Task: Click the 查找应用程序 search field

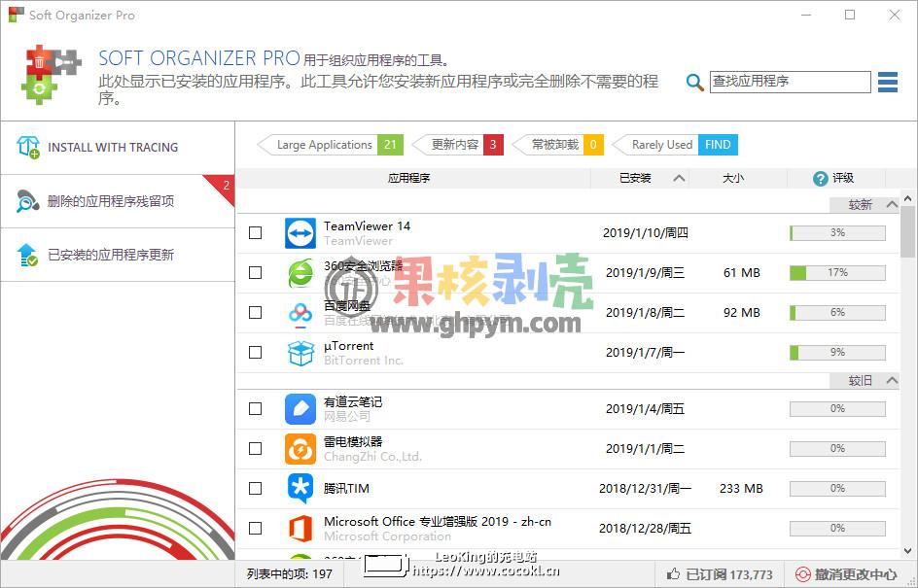Action: point(791,82)
